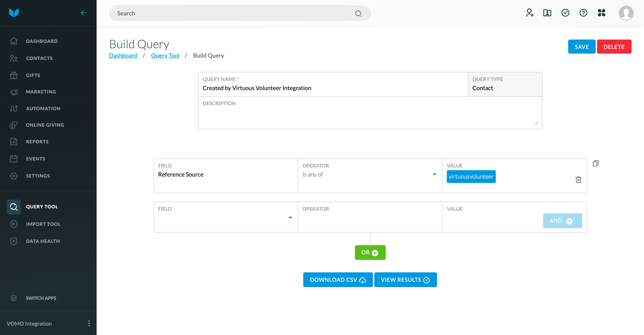The image size is (644, 335).
Task: Click Download CSV button
Action: [x=338, y=280]
